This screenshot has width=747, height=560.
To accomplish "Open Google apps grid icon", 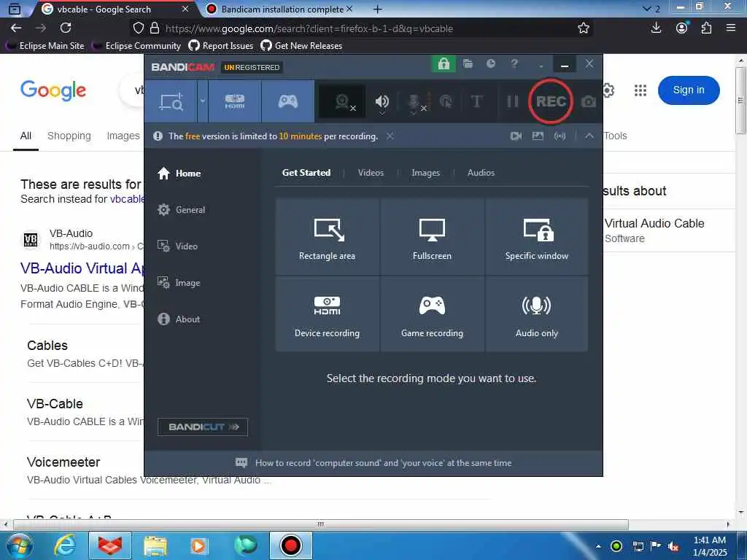I will tap(640, 90).
